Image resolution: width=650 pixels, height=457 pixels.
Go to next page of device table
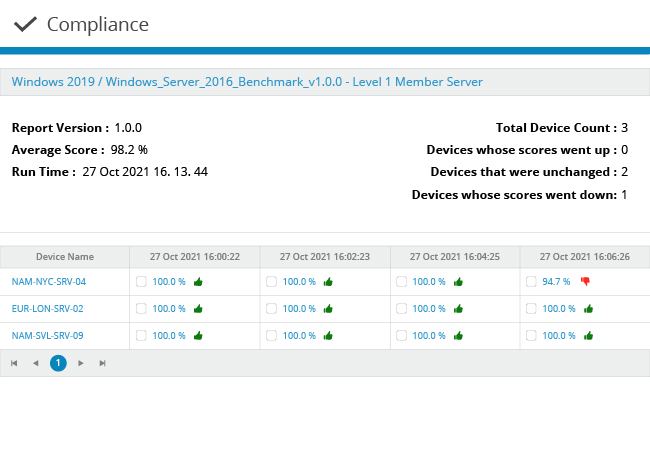click(80, 363)
